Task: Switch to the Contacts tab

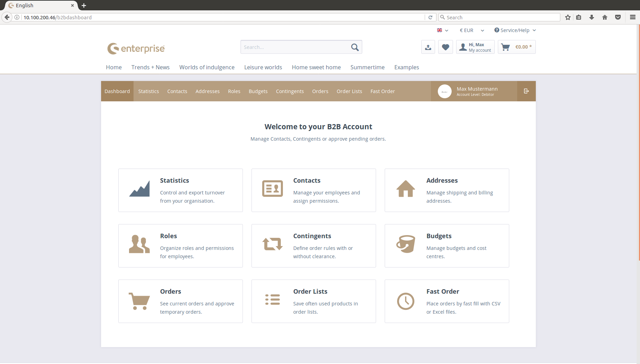Action: coord(177,91)
